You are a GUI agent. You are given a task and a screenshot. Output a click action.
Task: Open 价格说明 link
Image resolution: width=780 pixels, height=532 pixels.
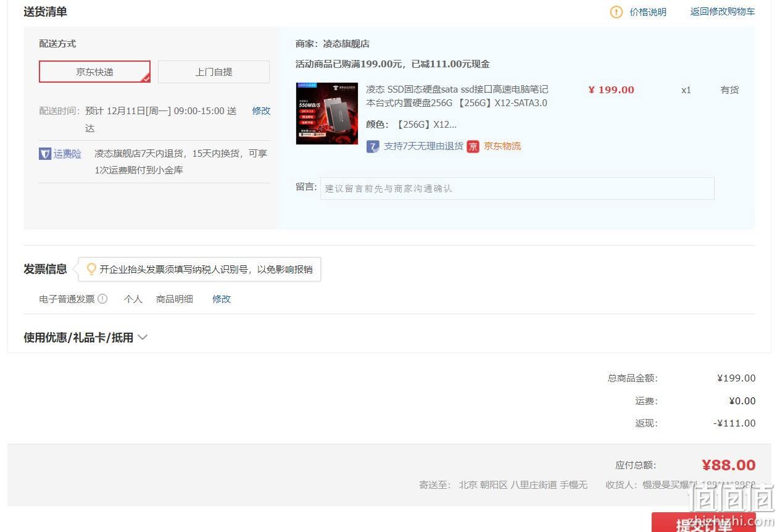pyautogui.click(x=648, y=12)
